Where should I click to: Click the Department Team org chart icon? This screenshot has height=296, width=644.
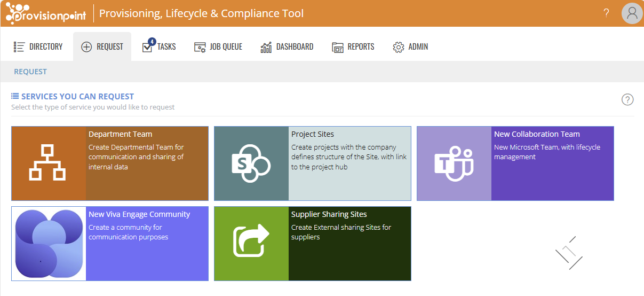pos(49,163)
